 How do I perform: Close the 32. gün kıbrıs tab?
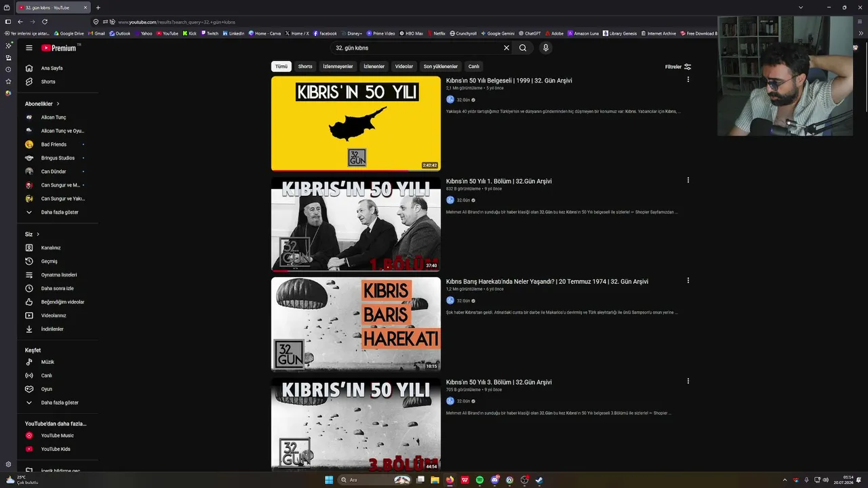(85, 7)
